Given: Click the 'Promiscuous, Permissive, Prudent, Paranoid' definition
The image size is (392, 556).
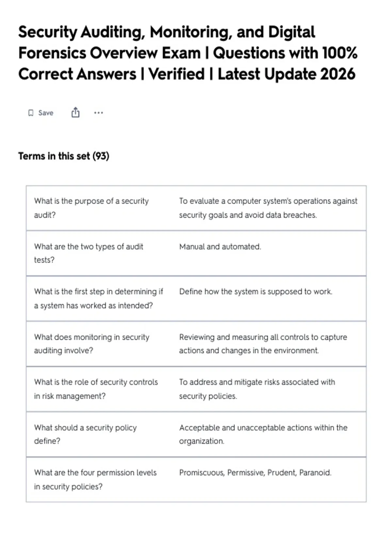Looking at the screenshot, I should click(255, 473).
